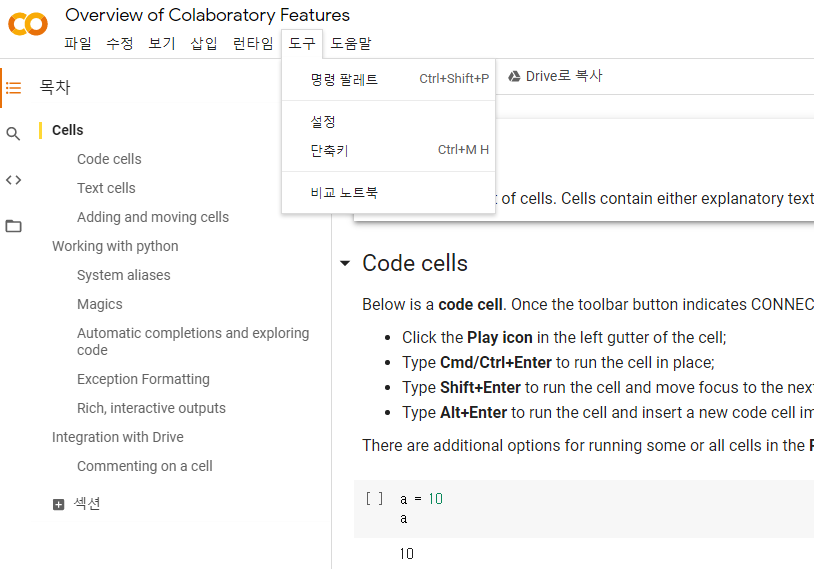This screenshot has height=569, width=814.
Task: Go to Cells in the table of contents
Action: coord(67,130)
